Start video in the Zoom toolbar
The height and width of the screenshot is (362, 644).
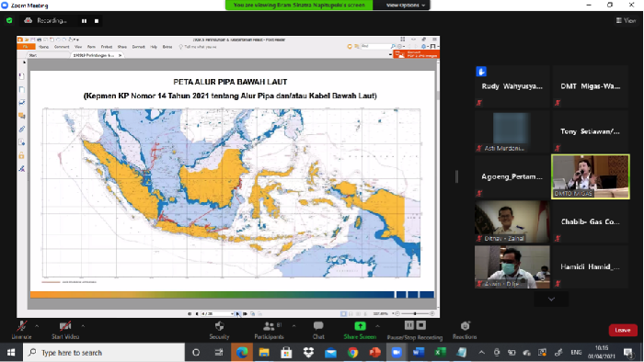point(65,330)
